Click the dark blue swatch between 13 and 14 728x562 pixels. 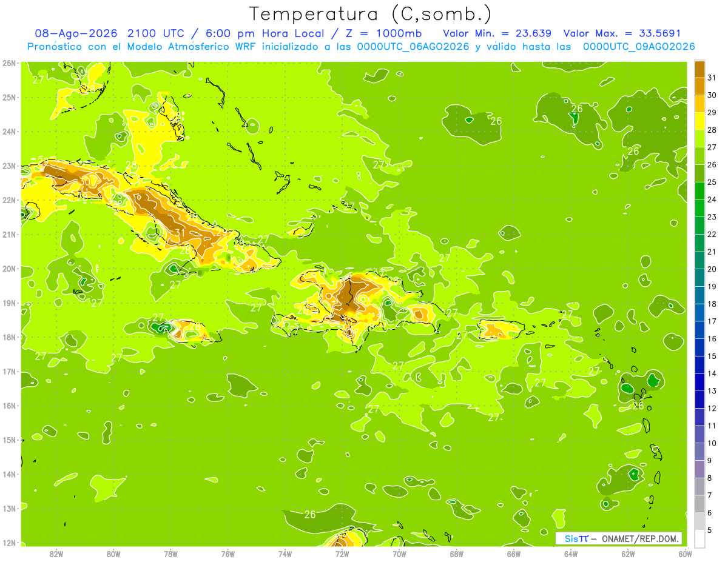699,382
